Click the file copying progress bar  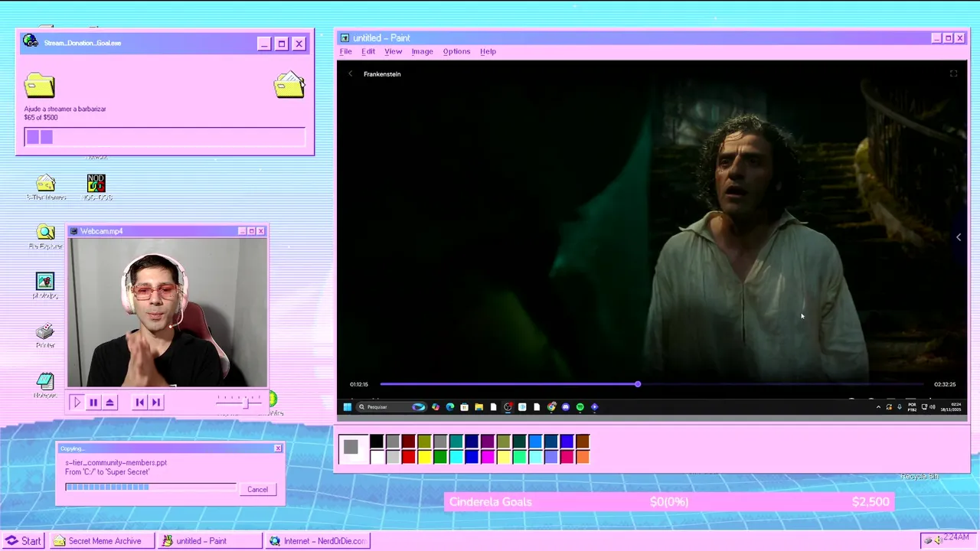point(151,486)
